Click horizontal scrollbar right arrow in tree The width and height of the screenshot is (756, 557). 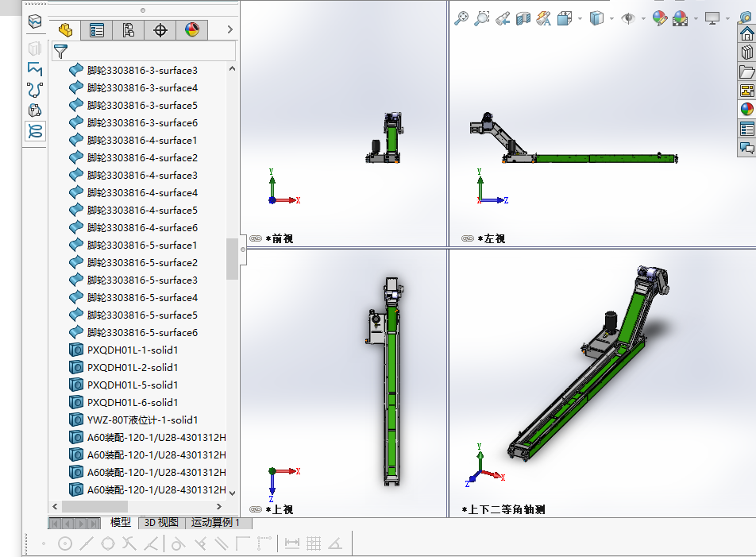(x=219, y=506)
